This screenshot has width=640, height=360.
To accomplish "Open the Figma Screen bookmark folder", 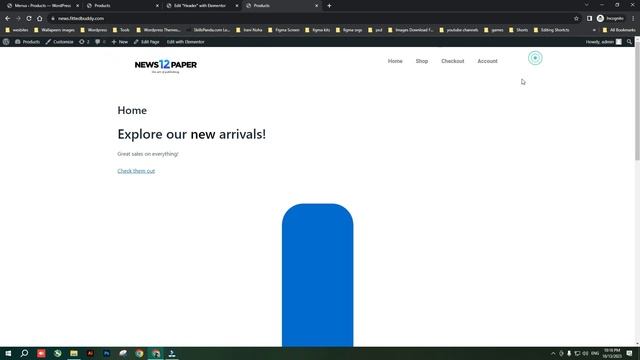I will [284, 30].
